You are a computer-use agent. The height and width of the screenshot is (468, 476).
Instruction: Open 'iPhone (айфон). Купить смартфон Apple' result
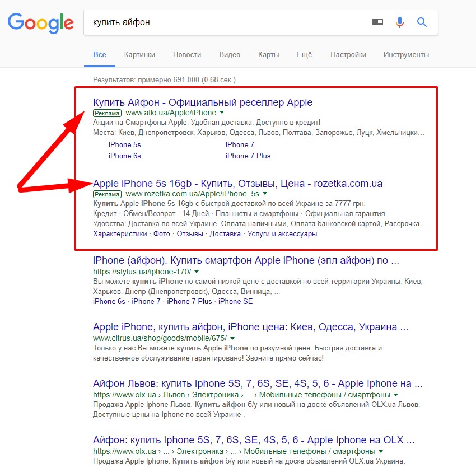[x=246, y=260]
